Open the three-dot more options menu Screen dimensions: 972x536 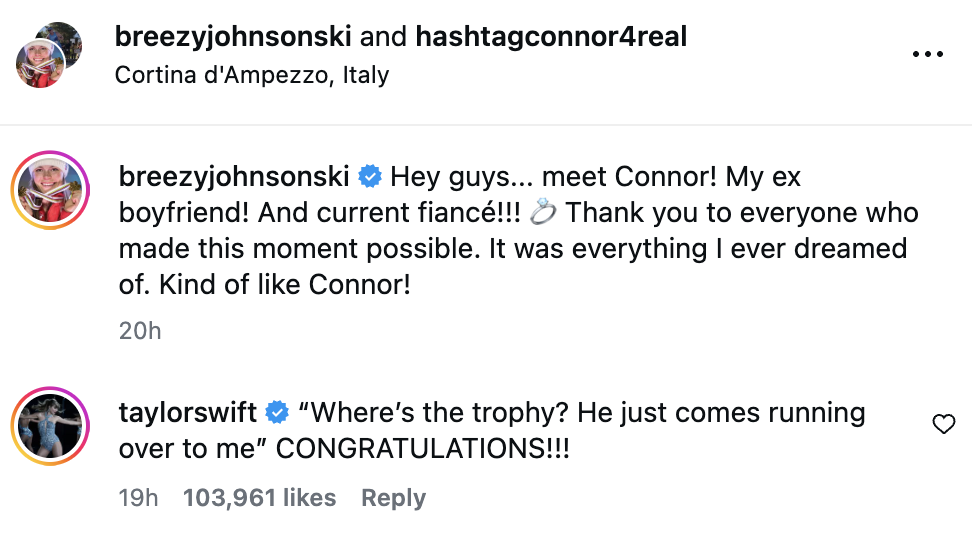tap(927, 54)
